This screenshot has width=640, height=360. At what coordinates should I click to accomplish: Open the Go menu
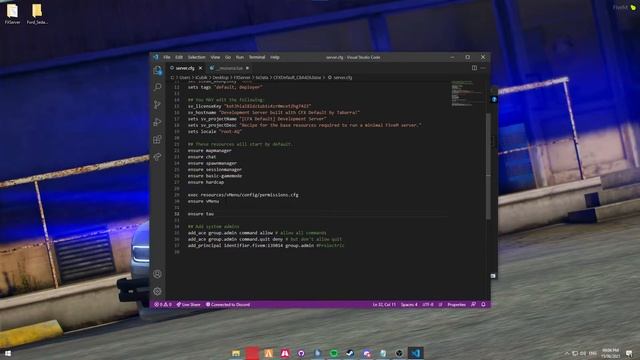[x=228, y=57]
